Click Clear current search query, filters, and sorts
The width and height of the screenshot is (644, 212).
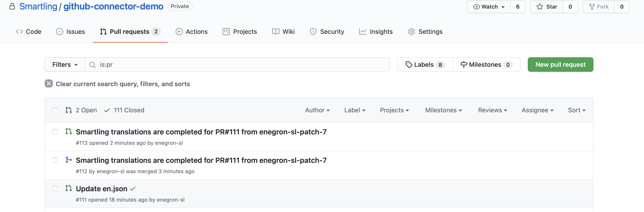click(x=117, y=84)
